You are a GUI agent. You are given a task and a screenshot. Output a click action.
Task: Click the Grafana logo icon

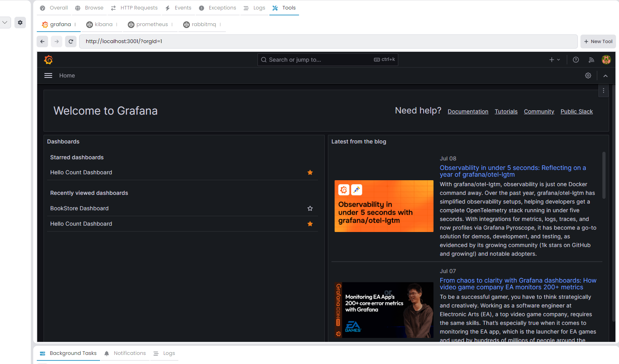click(x=49, y=60)
